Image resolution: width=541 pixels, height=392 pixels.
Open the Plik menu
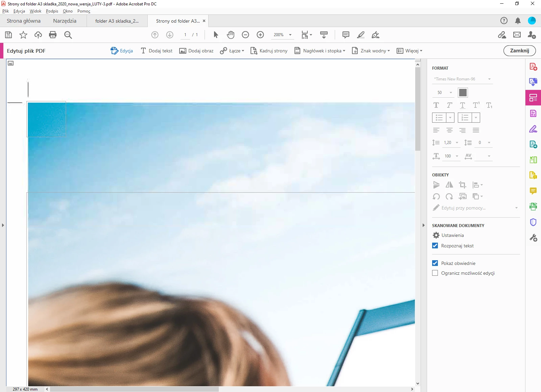5,11
